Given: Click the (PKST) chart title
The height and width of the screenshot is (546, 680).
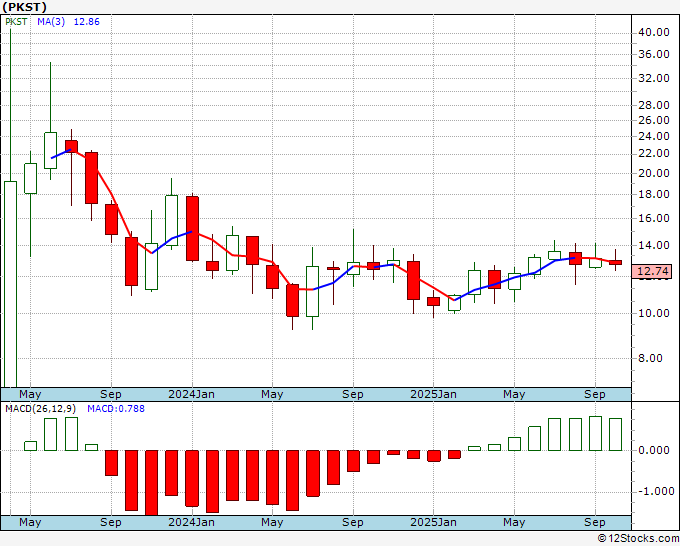Looking at the screenshot, I should [24, 7].
